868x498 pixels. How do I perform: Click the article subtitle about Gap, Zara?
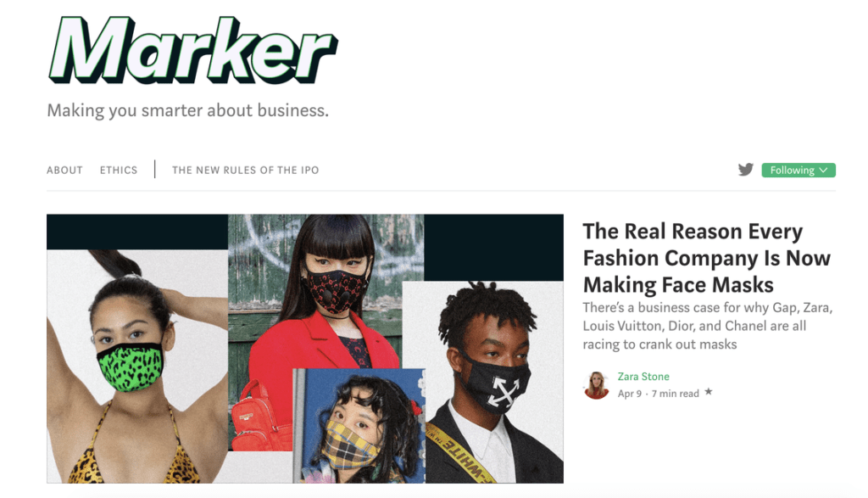click(x=708, y=326)
